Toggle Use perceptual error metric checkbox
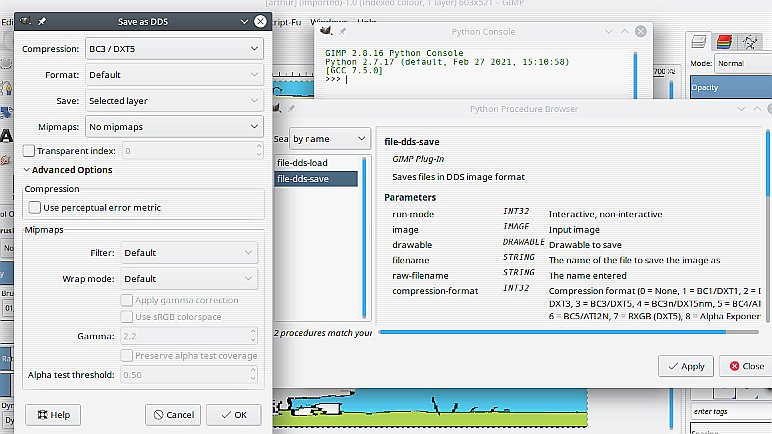Image resolution: width=772 pixels, height=434 pixels. pos(36,207)
